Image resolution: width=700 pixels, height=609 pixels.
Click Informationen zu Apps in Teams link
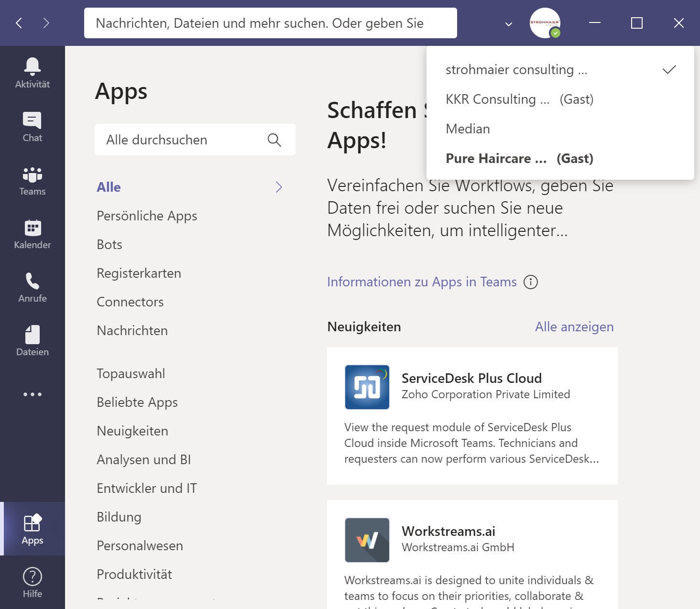[x=422, y=282]
